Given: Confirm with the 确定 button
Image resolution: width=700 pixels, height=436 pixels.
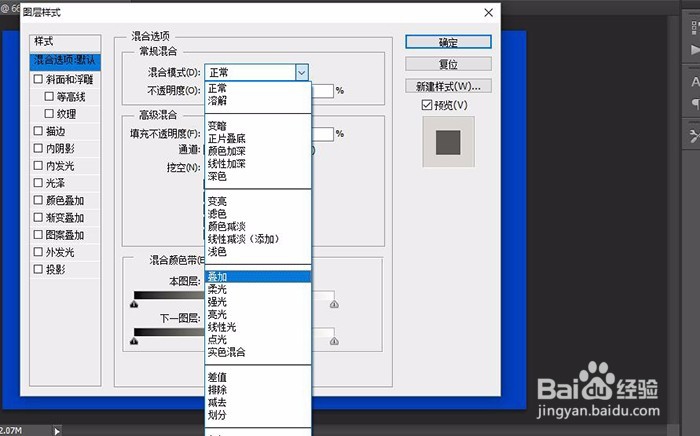Looking at the screenshot, I should (x=448, y=42).
